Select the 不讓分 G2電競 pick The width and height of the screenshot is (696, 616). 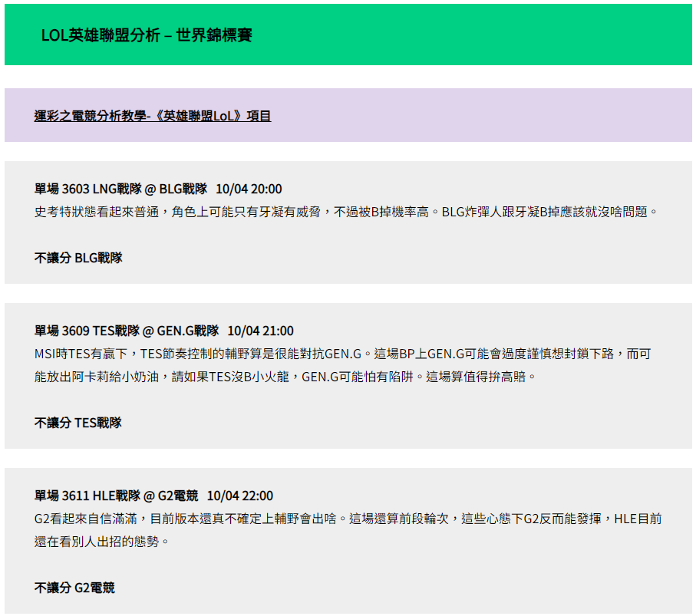pyautogui.click(x=74, y=588)
